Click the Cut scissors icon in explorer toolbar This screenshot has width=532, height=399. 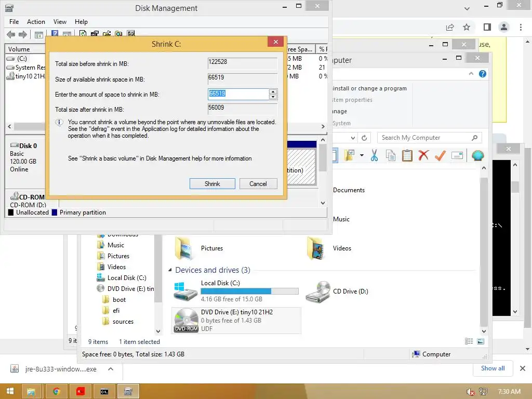pyautogui.click(x=374, y=155)
